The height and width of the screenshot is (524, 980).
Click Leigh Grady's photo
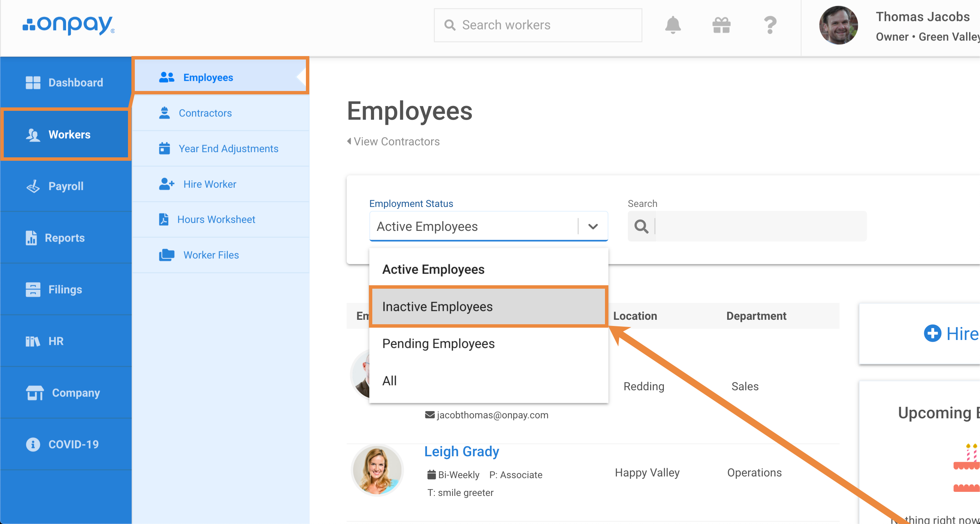pos(377,470)
